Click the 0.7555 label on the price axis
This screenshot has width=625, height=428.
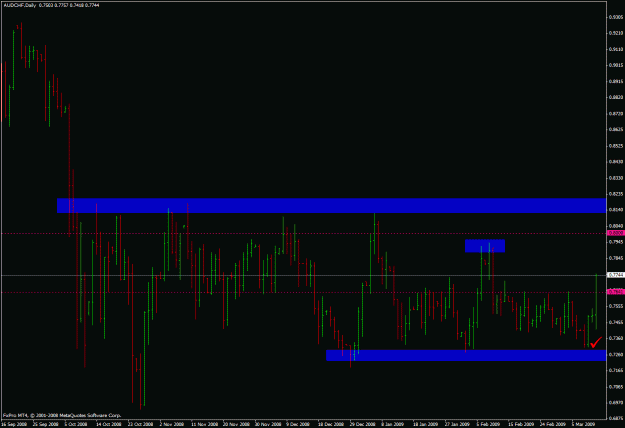(616, 306)
